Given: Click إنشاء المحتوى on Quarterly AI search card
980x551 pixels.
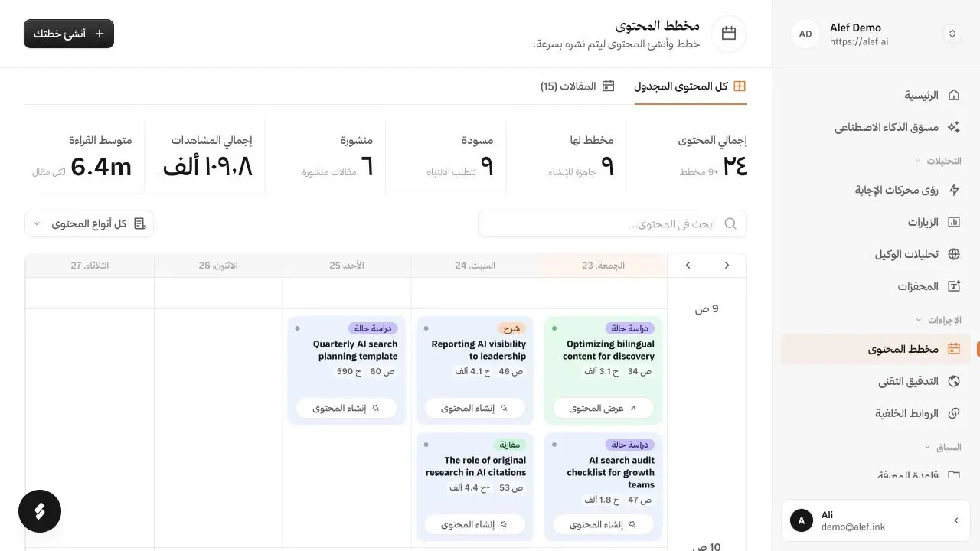Looking at the screenshot, I should 346,408.
